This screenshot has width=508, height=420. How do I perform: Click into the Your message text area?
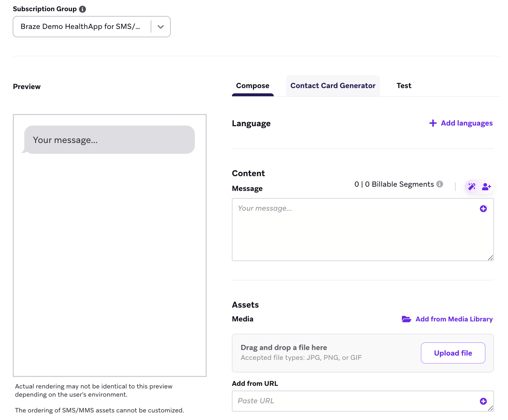tap(363, 229)
